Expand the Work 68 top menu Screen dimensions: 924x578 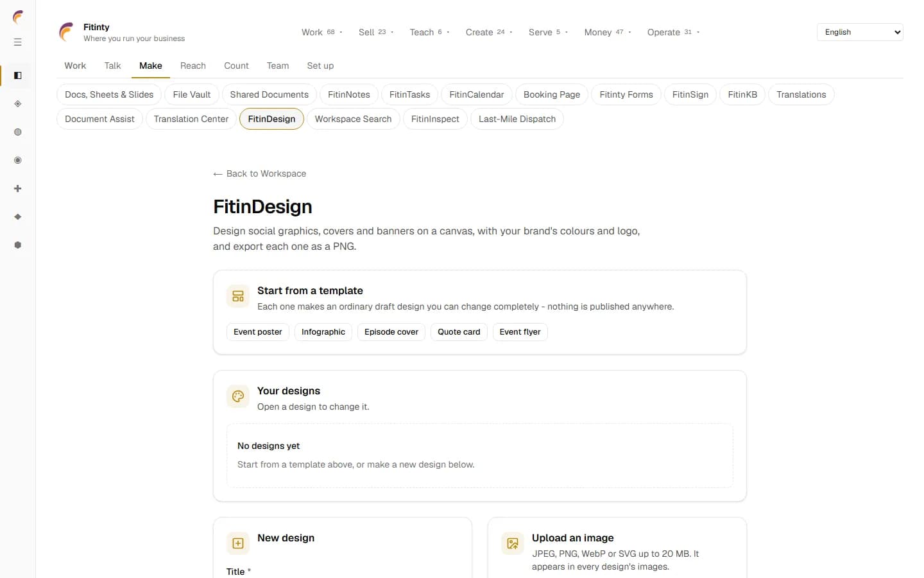[322, 32]
